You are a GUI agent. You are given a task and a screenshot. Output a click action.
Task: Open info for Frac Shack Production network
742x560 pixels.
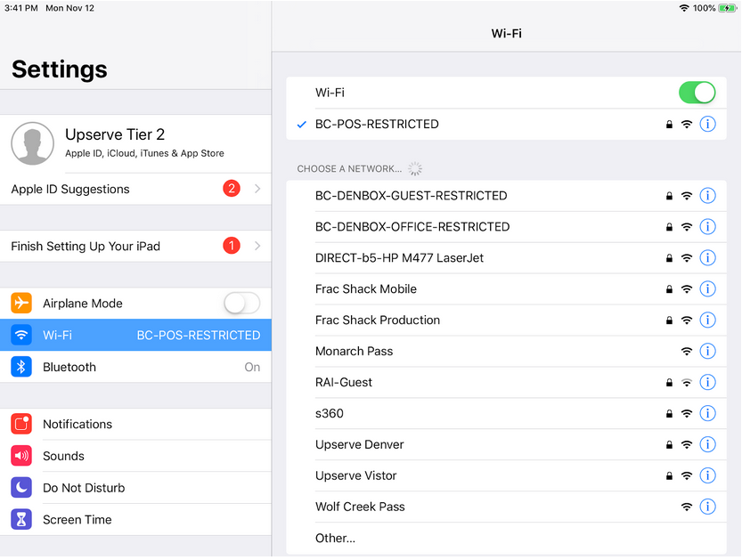[x=707, y=320]
